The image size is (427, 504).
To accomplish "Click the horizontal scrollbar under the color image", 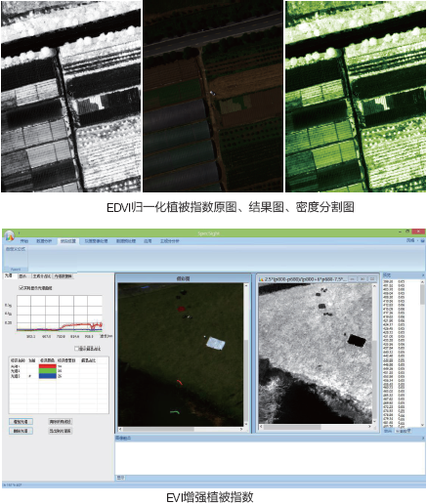I will click(x=181, y=430).
